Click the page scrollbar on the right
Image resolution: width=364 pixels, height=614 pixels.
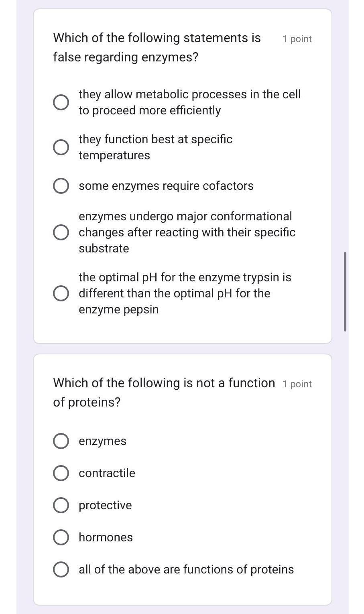(345, 291)
